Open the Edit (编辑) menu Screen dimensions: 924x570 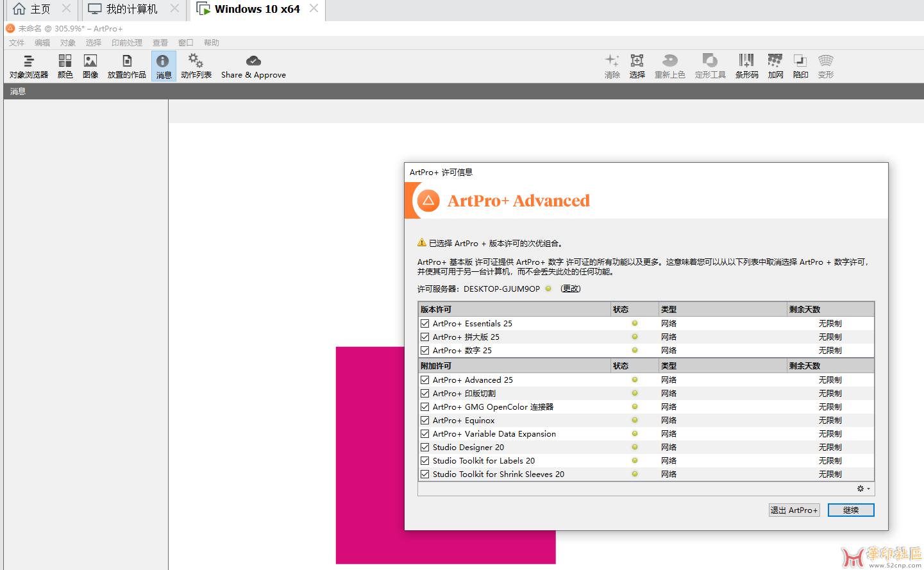click(x=42, y=43)
